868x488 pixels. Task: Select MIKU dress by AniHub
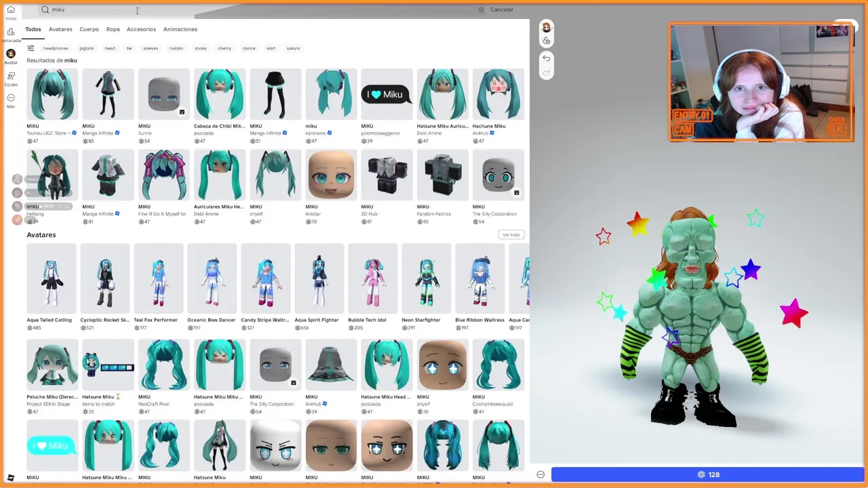(x=331, y=365)
